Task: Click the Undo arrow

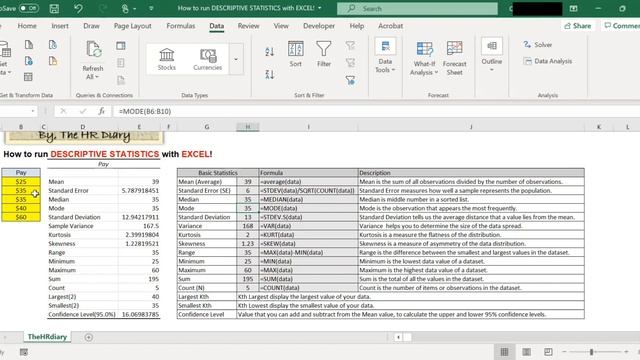Action: 78,8
